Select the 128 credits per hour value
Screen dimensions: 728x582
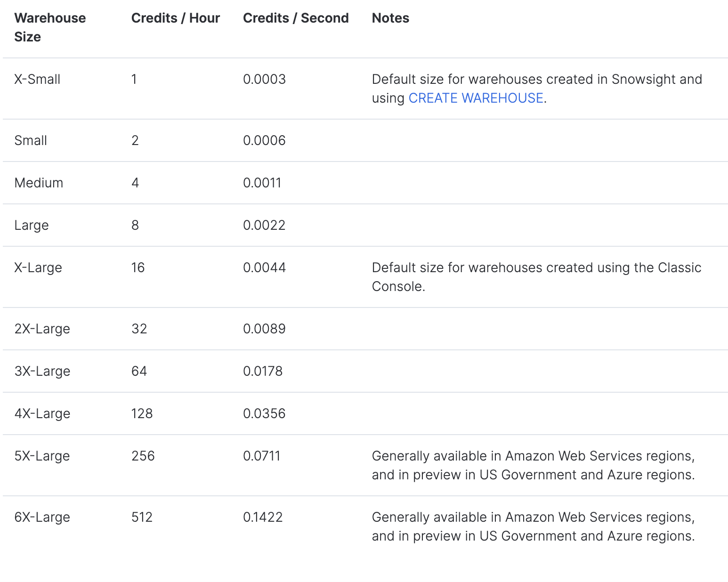[142, 413]
